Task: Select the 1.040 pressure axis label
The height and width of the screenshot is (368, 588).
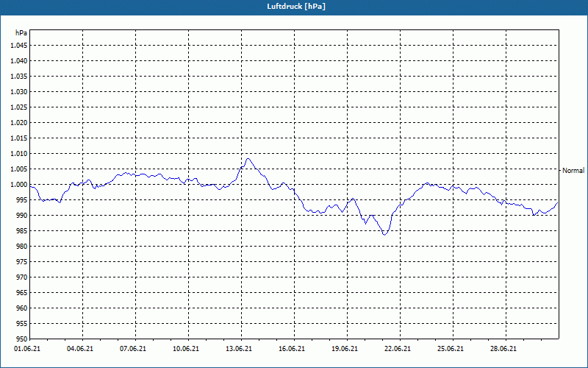Action: (x=19, y=61)
